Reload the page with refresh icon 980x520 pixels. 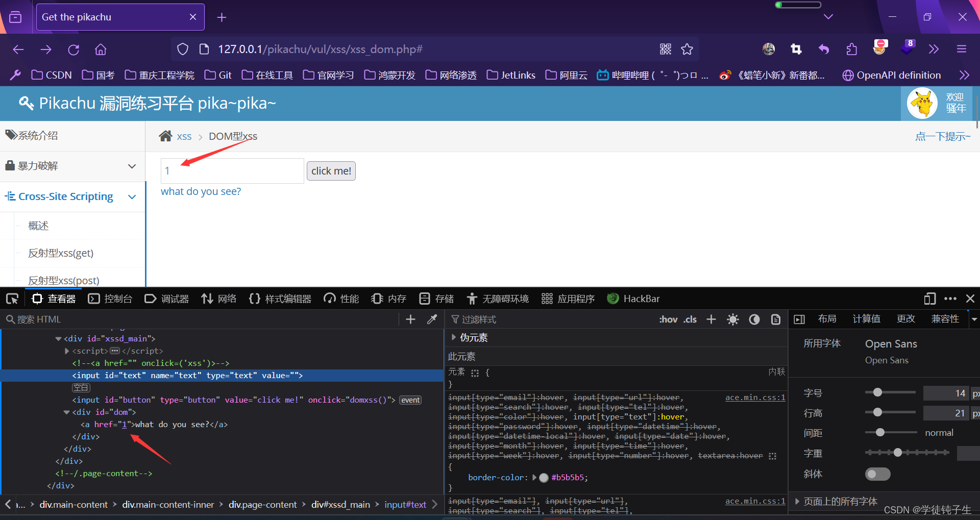[73, 49]
